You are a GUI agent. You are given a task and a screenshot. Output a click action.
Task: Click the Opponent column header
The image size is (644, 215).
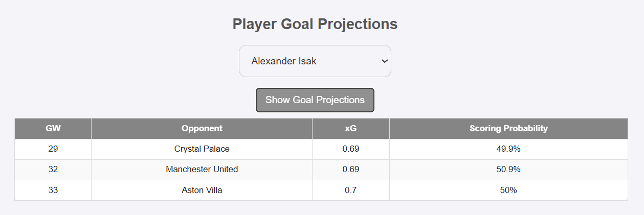coord(202,129)
